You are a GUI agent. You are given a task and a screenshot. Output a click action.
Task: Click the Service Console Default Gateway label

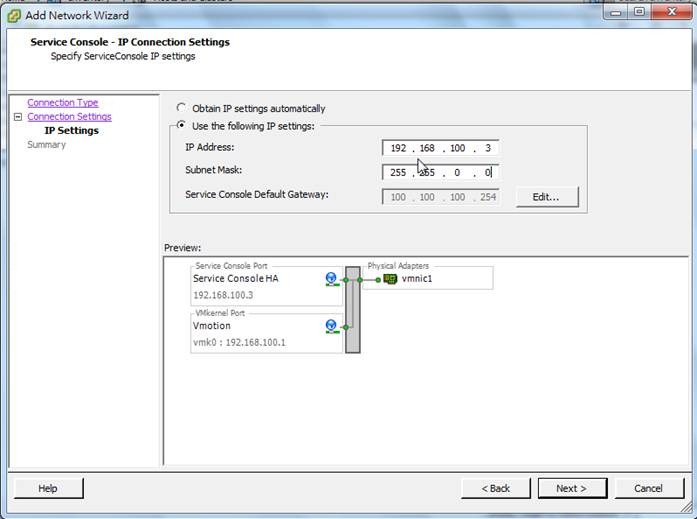tap(257, 195)
